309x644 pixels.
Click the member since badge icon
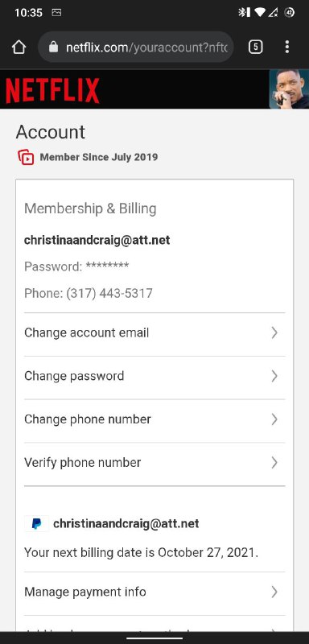(26, 157)
